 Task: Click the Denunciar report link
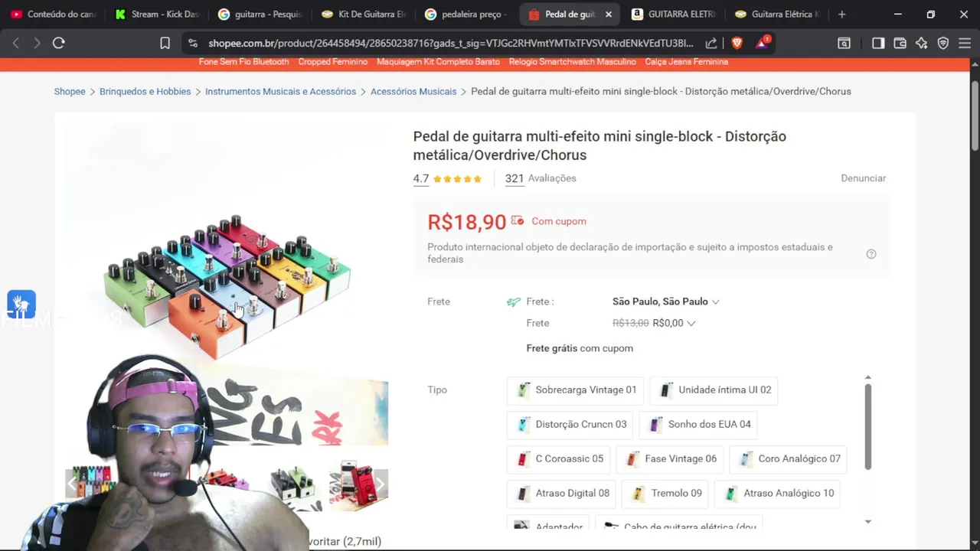tap(863, 178)
